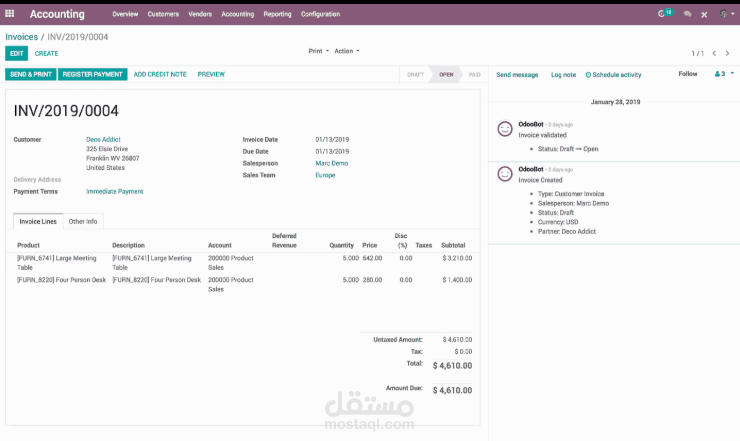Click the INV/2019/0004 invoice title
The width and height of the screenshot is (740, 441).
[x=66, y=111]
